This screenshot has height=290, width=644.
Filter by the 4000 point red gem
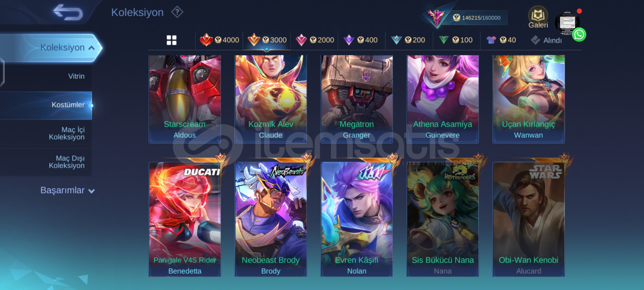219,40
